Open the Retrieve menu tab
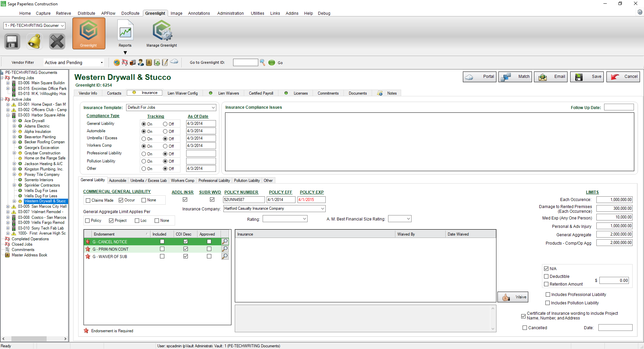The width and height of the screenshot is (644, 349). (63, 13)
